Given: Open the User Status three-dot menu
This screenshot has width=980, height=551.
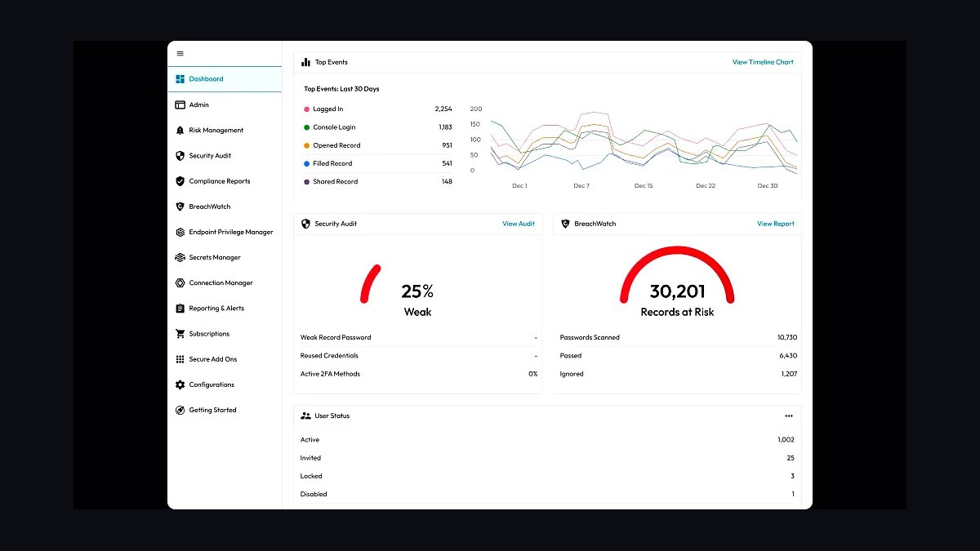Looking at the screenshot, I should pyautogui.click(x=789, y=415).
